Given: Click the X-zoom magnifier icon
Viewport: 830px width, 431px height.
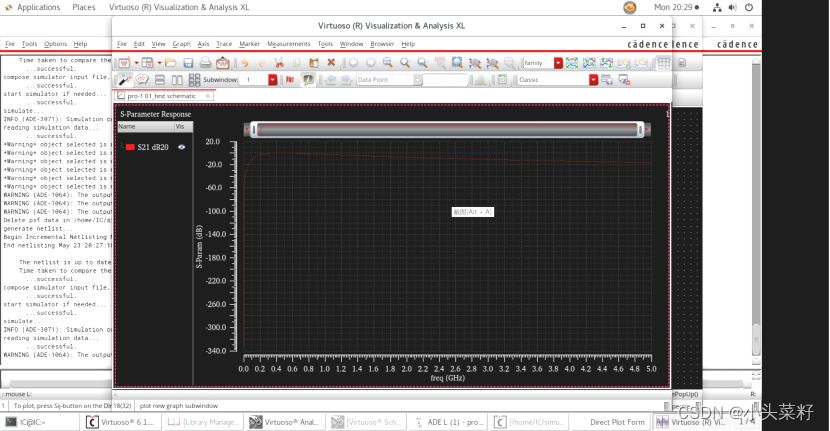Looking at the screenshot, I should [x=475, y=63].
